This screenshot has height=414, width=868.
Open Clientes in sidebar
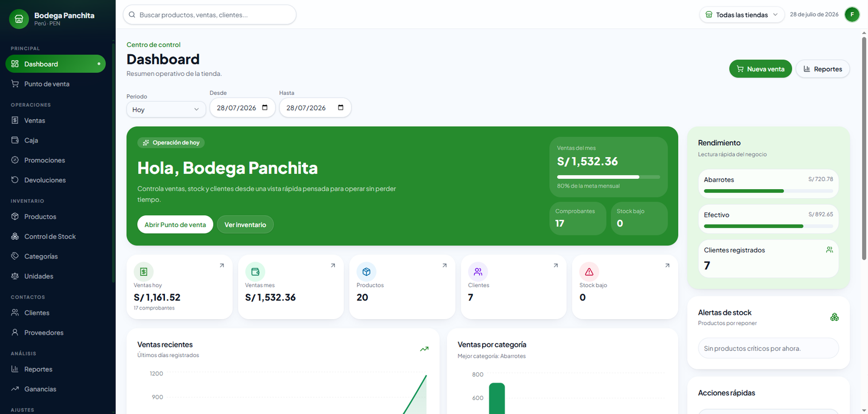click(x=55, y=313)
